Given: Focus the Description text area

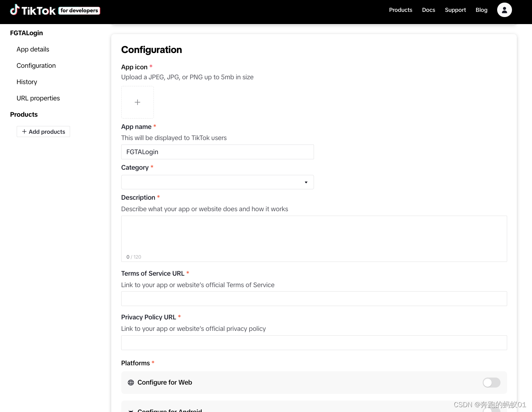Looking at the screenshot, I should (314, 239).
